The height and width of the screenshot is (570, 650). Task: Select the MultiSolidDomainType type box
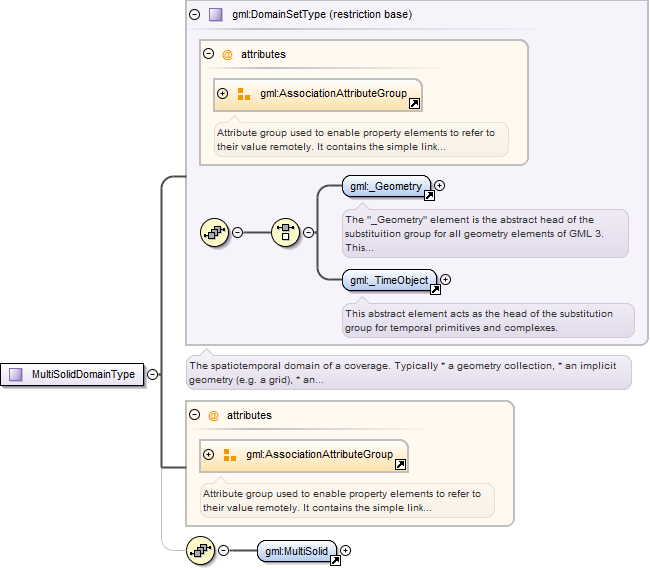pos(72,374)
